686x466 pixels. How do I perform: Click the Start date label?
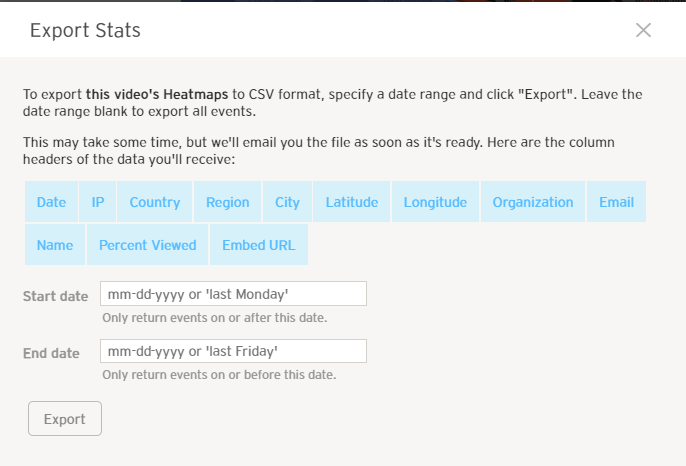(55, 296)
